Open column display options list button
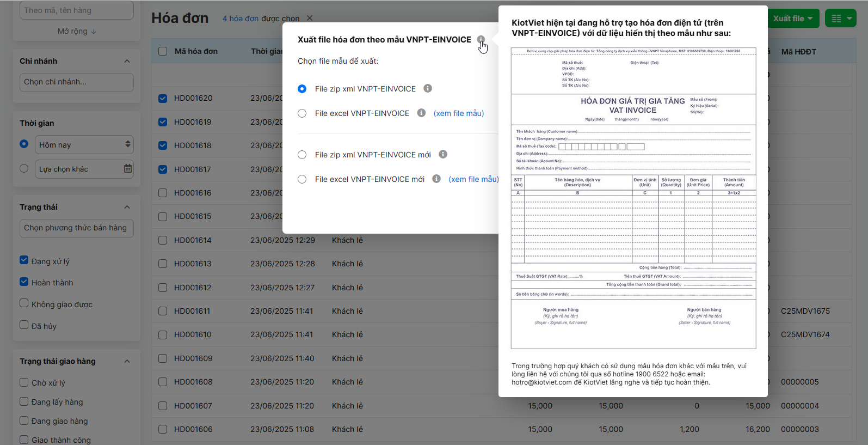This screenshot has height=445, width=868. pyautogui.click(x=841, y=19)
